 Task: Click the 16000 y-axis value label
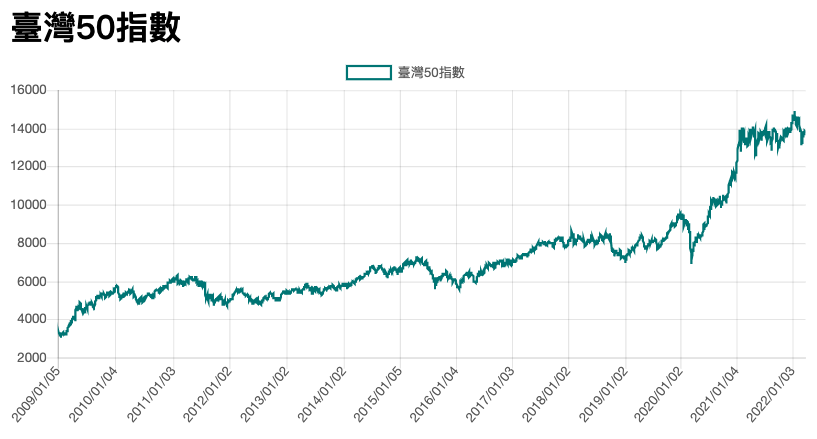tap(28, 91)
